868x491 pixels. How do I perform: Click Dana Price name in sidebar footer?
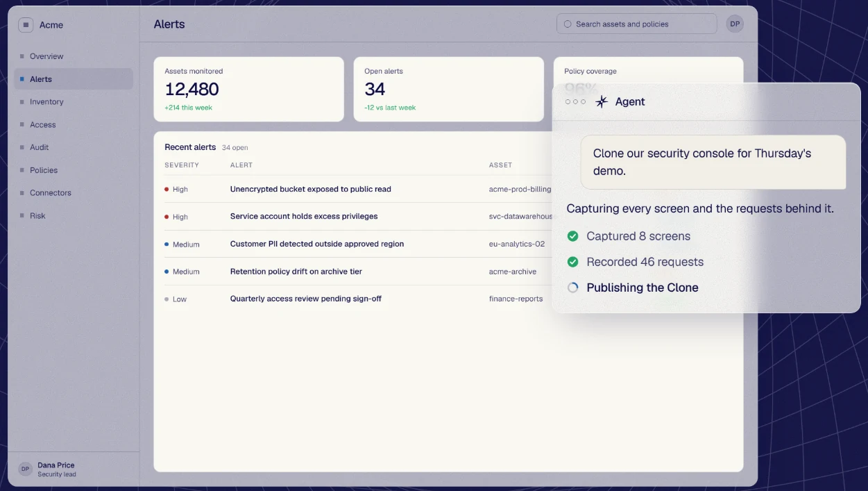click(56, 465)
